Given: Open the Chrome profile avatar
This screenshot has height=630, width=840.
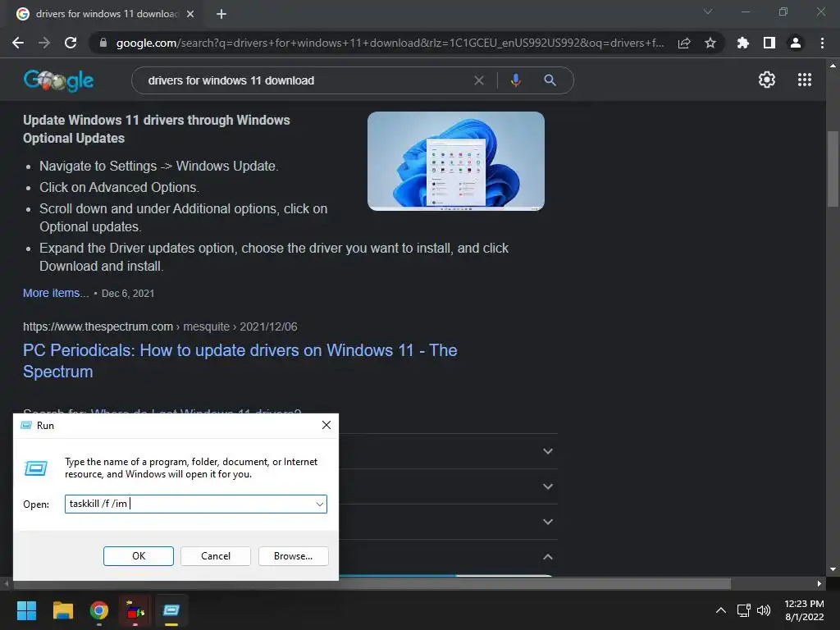Looking at the screenshot, I should (796, 43).
